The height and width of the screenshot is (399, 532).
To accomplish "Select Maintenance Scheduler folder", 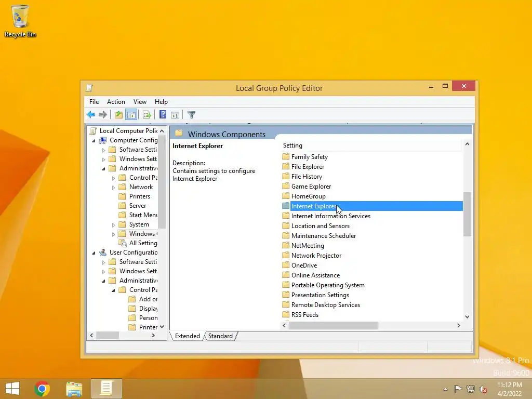I will point(324,235).
